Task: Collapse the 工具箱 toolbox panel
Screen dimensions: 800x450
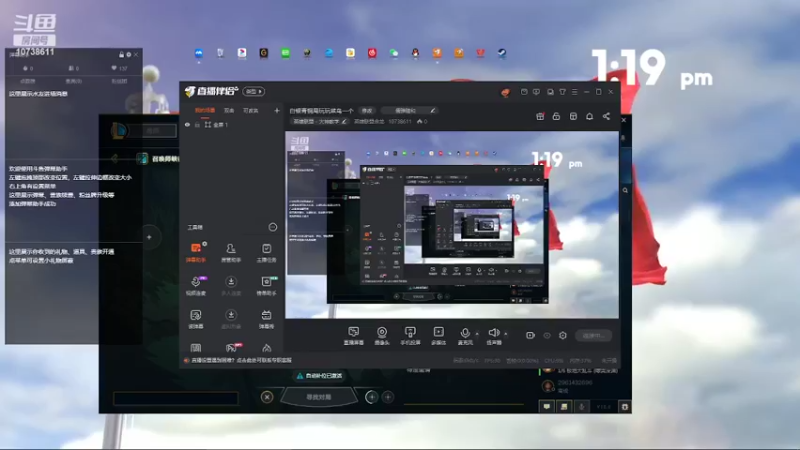Action: click(273, 227)
